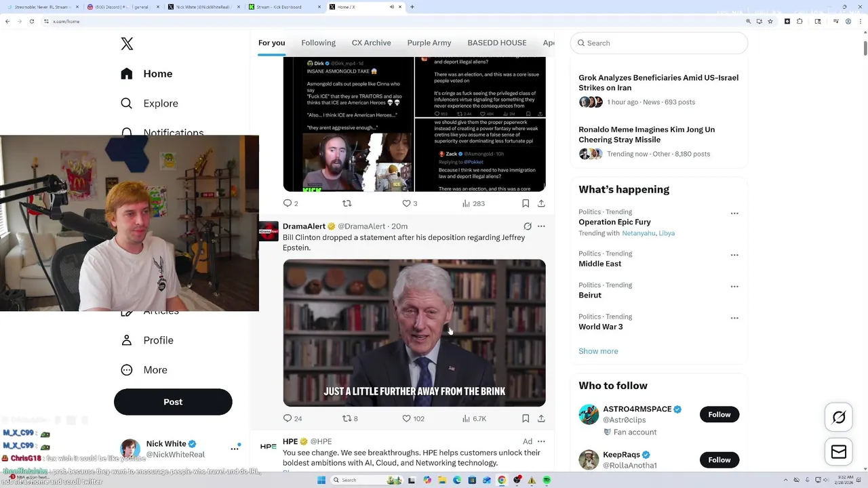Open the More menu in the sidebar
The image size is (868, 488).
click(x=144, y=370)
